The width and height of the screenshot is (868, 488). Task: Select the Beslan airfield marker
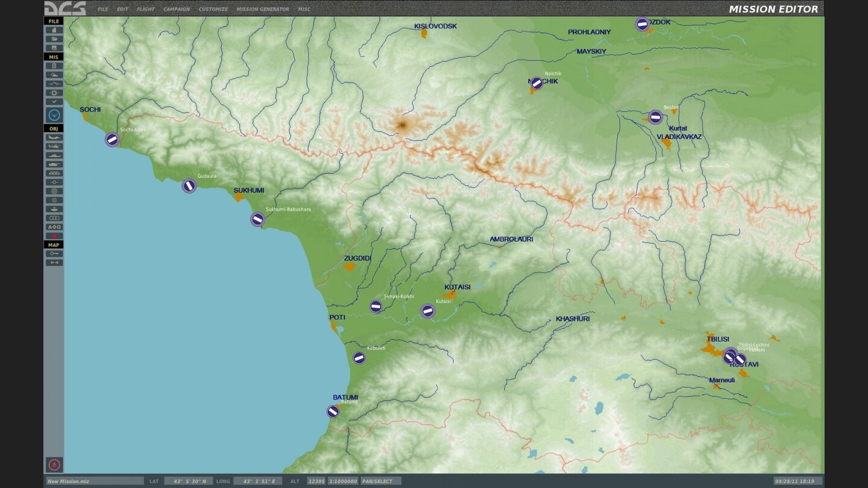[656, 117]
